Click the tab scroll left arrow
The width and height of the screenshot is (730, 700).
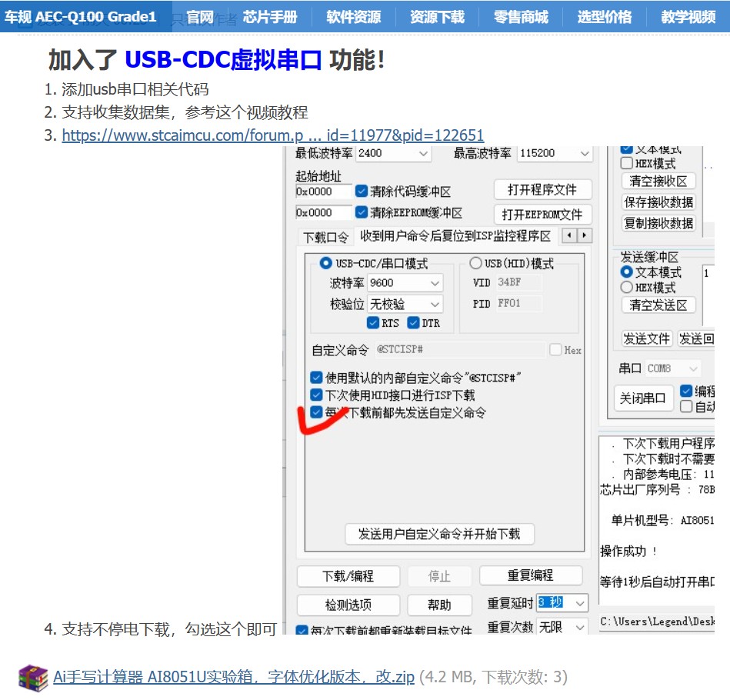click(x=569, y=235)
